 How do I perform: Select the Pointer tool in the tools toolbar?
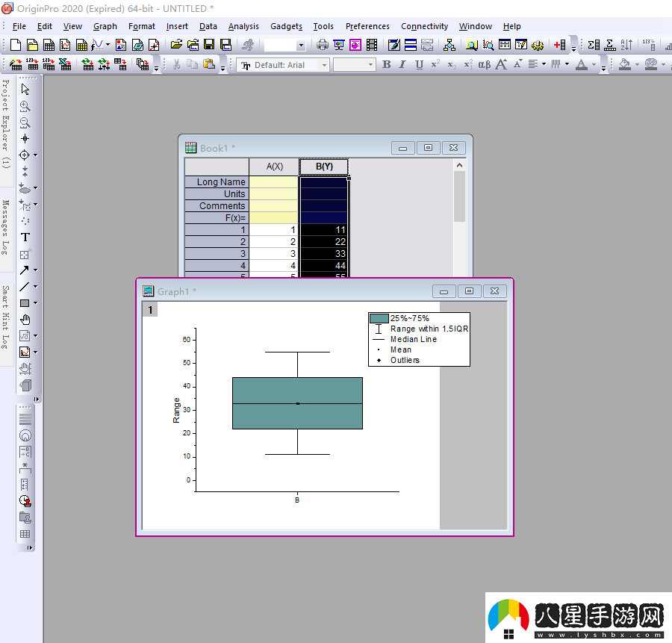(25, 89)
